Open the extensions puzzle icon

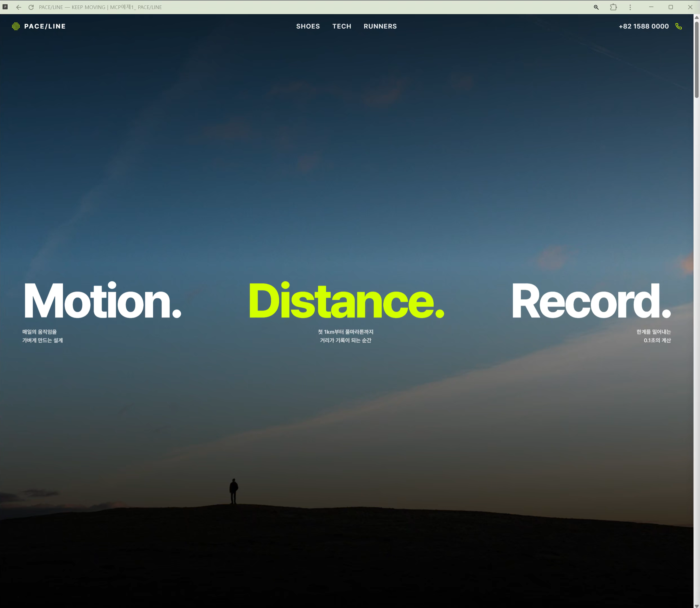click(x=614, y=7)
